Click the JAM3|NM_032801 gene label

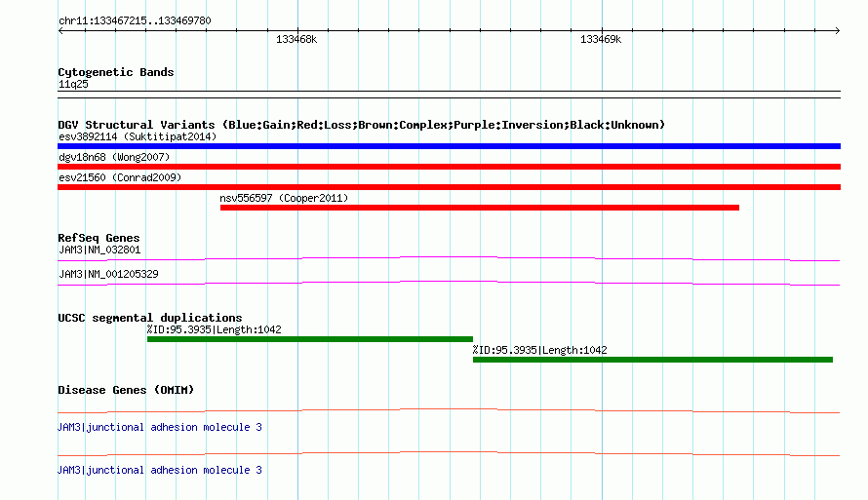[99, 250]
